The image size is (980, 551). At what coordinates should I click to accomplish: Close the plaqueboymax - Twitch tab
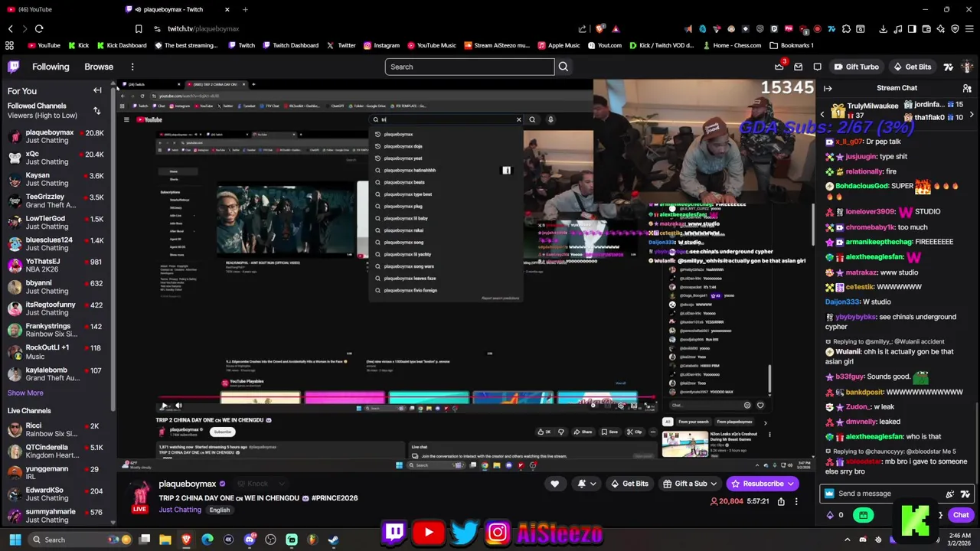click(x=227, y=9)
